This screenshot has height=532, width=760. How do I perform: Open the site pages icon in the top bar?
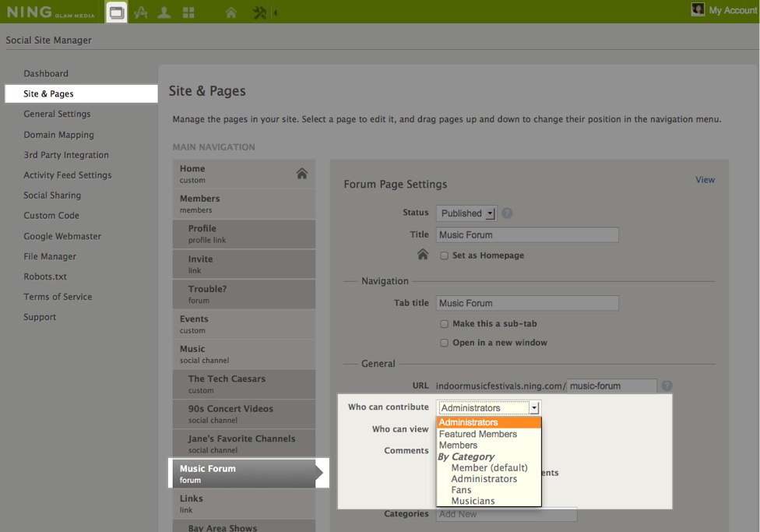pyautogui.click(x=116, y=12)
